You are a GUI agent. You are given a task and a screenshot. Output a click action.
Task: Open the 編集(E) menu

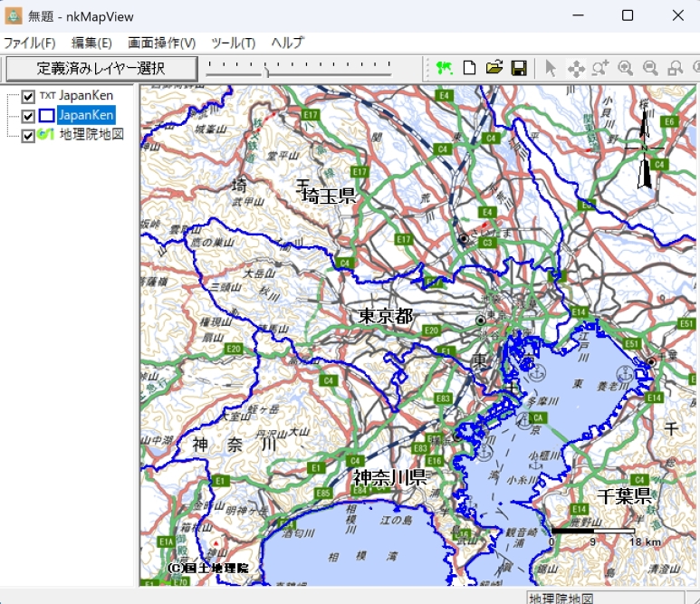pyautogui.click(x=91, y=43)
